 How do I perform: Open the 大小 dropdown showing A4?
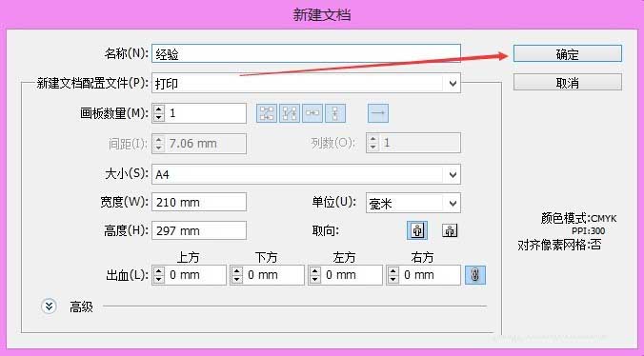306,174
